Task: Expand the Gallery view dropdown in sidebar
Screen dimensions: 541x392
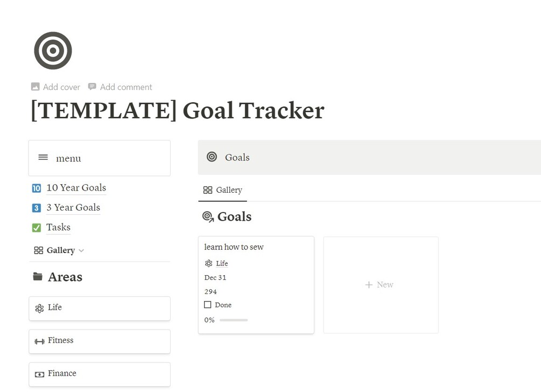Action: (81, 250)
